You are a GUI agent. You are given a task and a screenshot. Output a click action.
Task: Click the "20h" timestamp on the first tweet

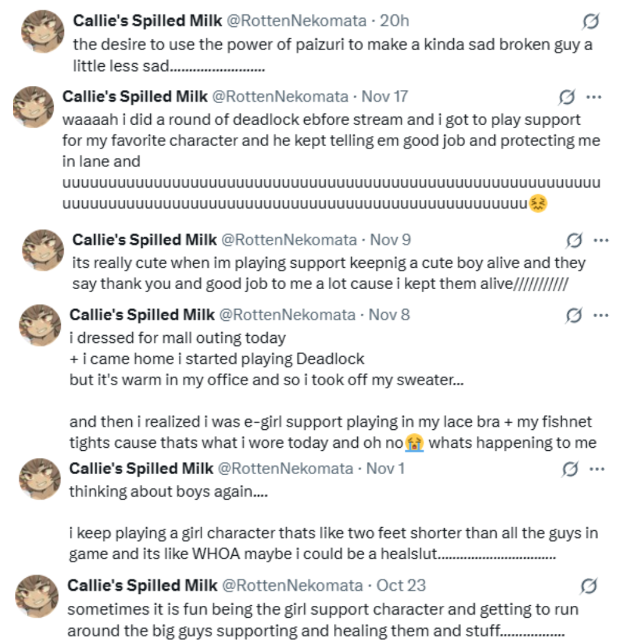click(x=394, y=21)
